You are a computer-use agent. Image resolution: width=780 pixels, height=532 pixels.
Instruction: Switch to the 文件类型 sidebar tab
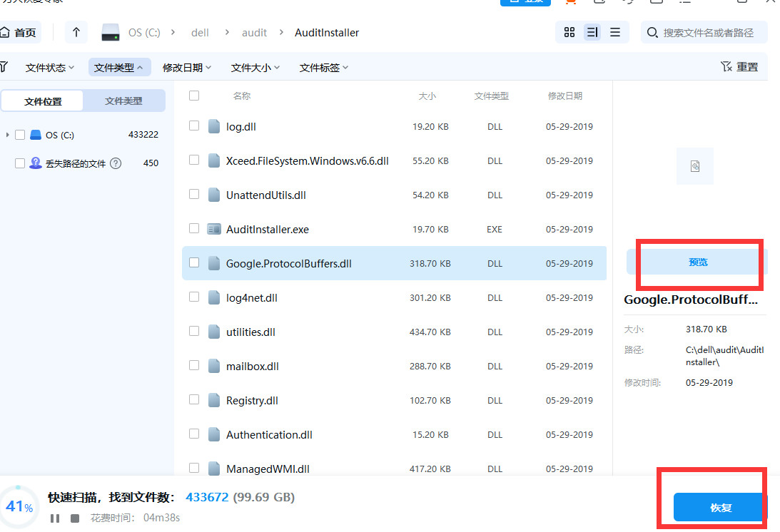[x=123, y=101]
